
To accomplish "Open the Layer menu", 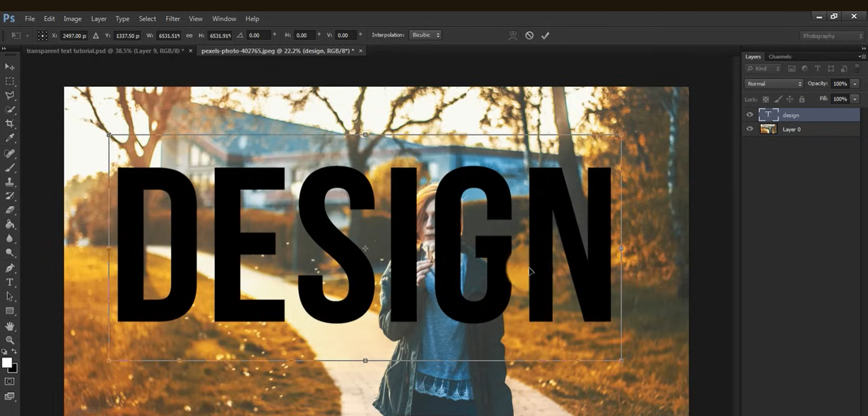I will tap(99, 18).
